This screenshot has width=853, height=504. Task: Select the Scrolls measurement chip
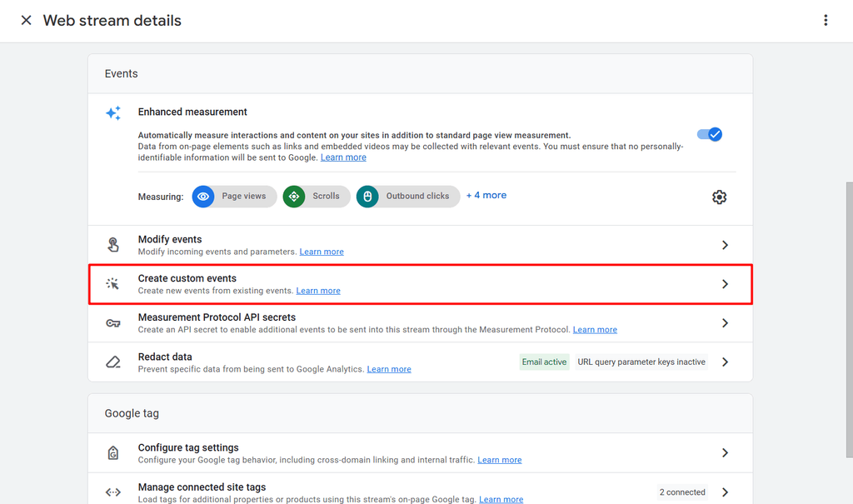tap(317, 197)
